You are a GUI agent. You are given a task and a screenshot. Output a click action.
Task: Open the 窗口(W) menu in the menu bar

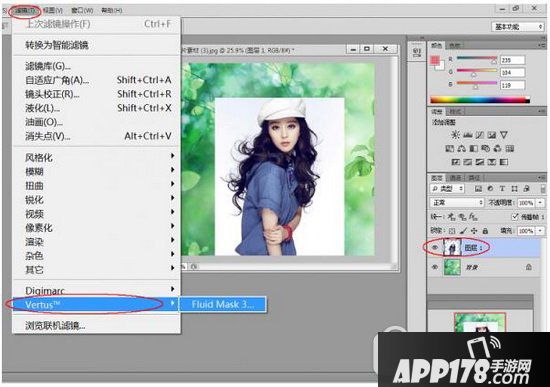82,11
